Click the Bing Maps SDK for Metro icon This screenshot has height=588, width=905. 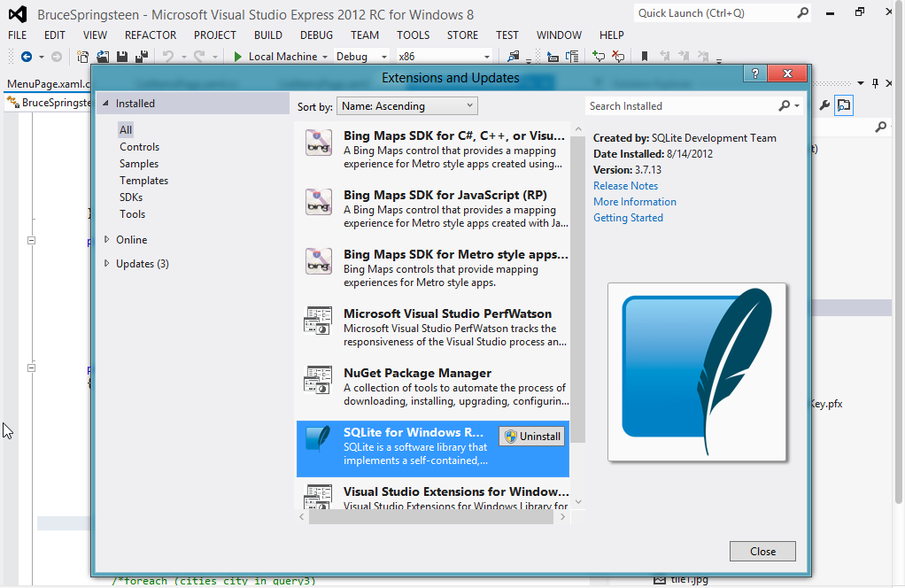(x=319, y=261)
